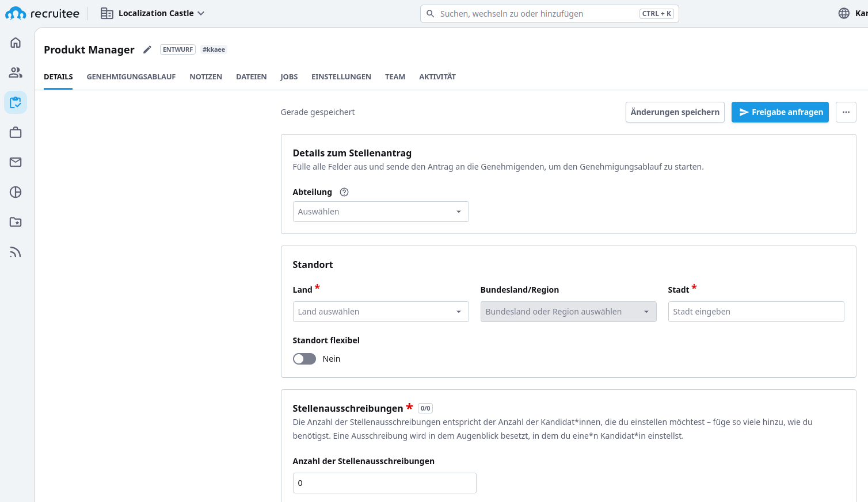This screenshot has width=868, height=502.
Task: Open the clipboard jobs icon in sidebar
Action: pos(16,102)
